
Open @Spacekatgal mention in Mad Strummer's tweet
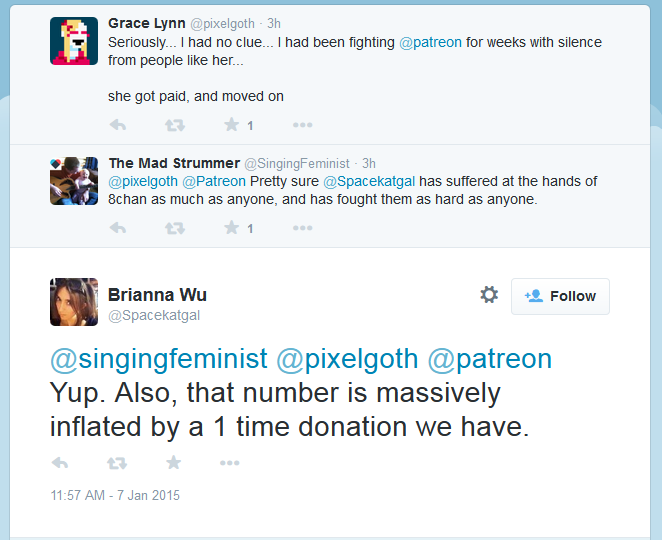[x=369, y=181]
